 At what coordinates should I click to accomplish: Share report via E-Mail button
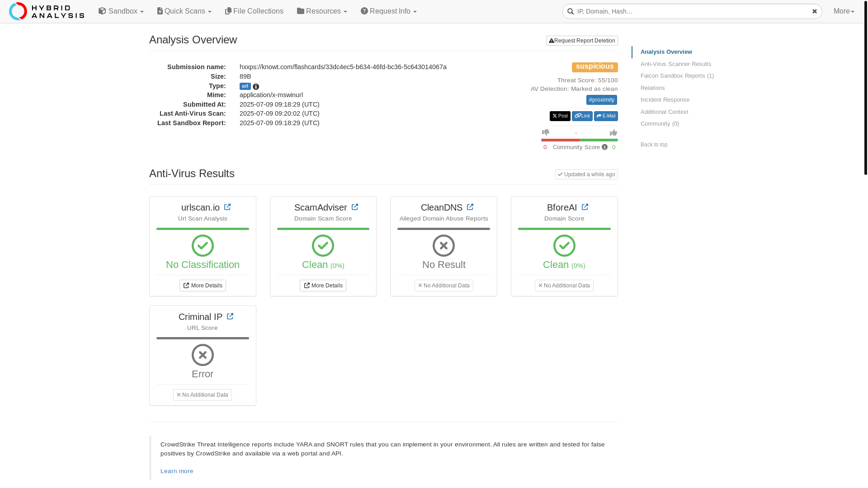[606, 116]
